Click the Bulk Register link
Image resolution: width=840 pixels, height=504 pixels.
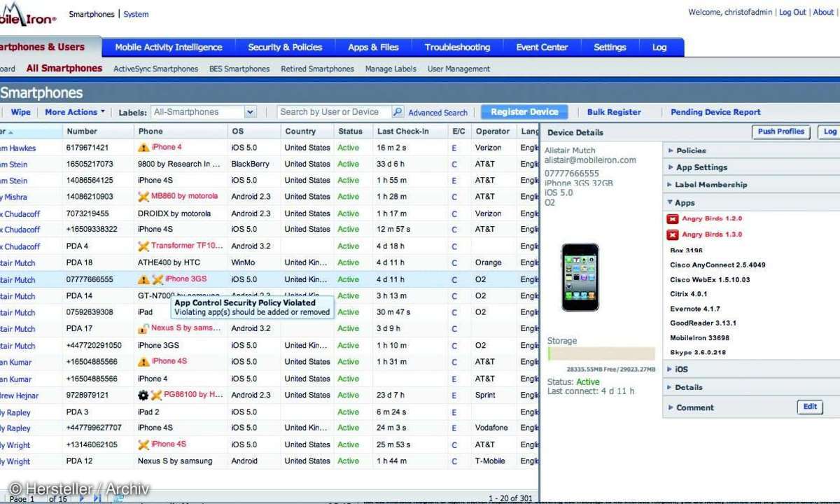point(614,112)
